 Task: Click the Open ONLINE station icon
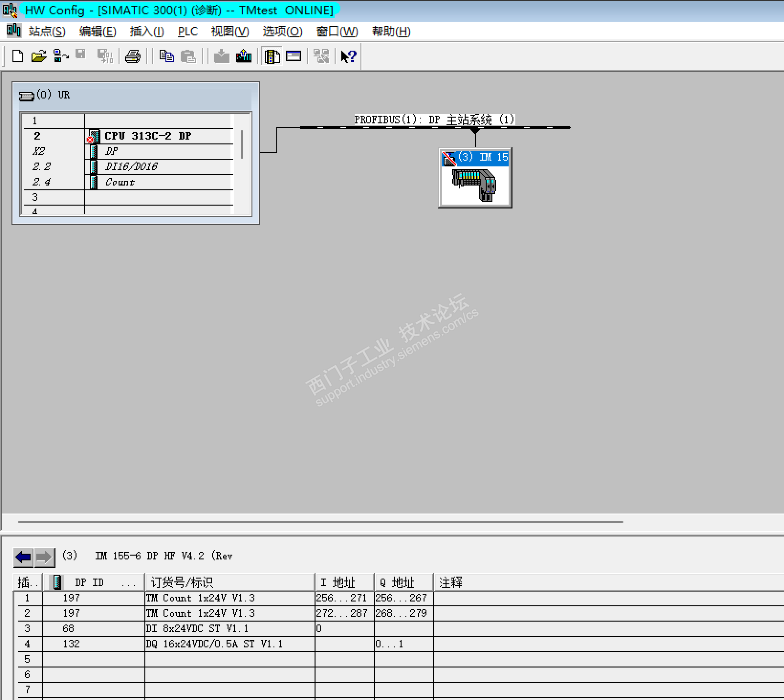coord(61,56)
